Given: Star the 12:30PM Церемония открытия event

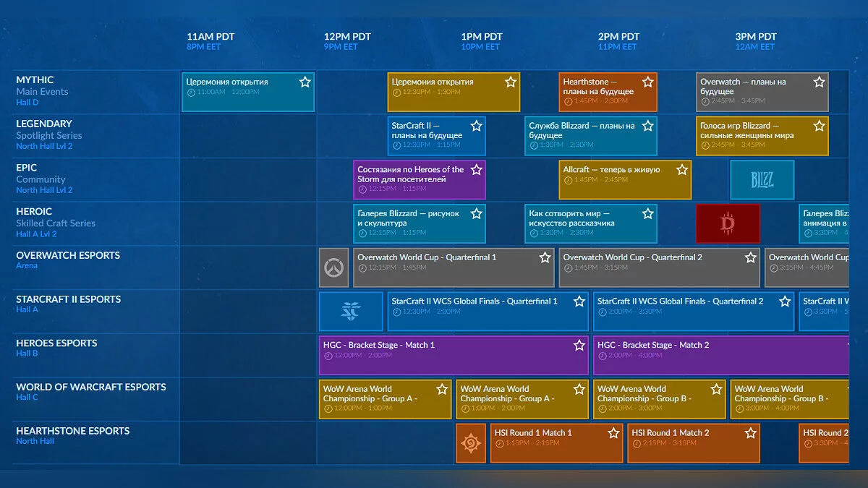Looking at the screenshot, I should 511,82.
